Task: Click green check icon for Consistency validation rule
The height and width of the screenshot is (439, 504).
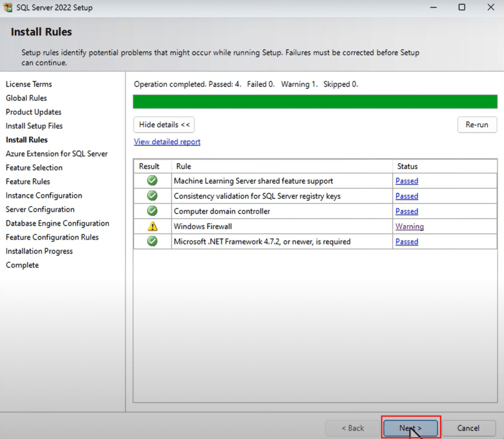Action: point(153,196)
